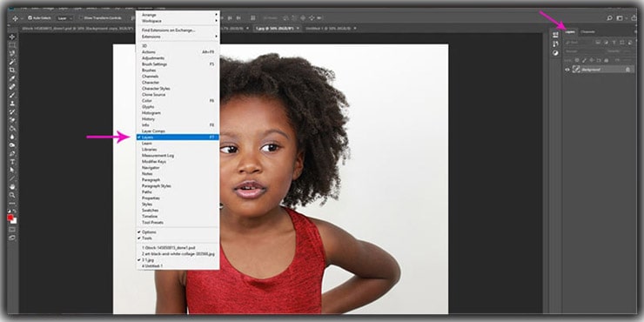This screenshot has height=322, width=644.
Task: Click the share icon at top right
Action: [x=634, y=18]
